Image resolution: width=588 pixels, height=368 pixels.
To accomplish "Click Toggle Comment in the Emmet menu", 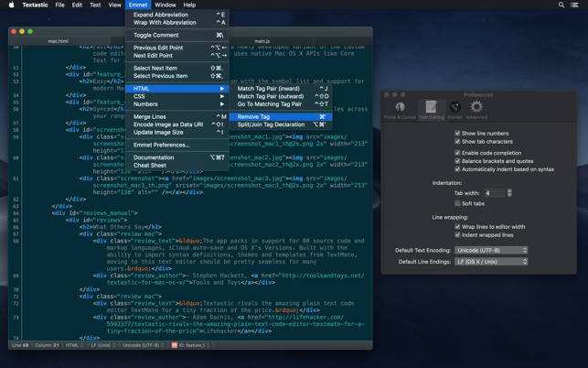I will point(156,35).
